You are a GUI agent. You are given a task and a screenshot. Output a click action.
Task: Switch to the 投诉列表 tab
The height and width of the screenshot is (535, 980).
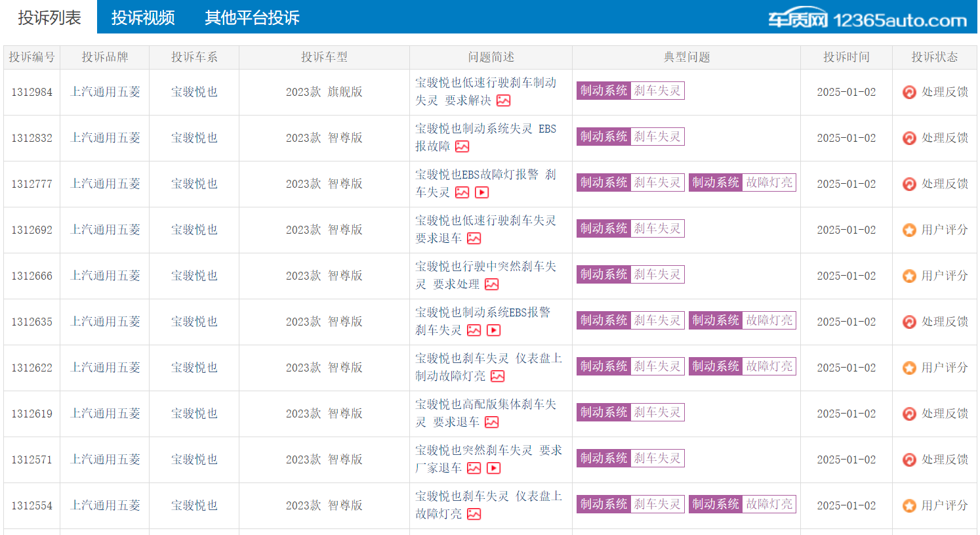point(49,18)
